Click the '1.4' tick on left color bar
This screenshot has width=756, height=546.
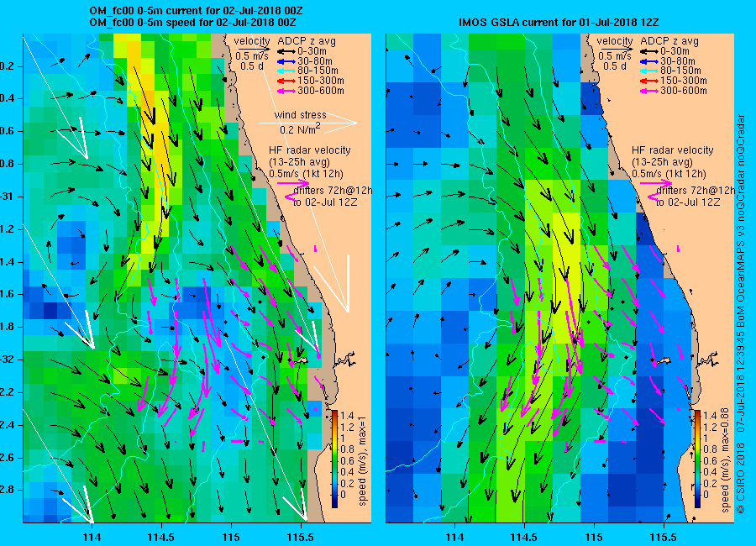tap(347, 416)
